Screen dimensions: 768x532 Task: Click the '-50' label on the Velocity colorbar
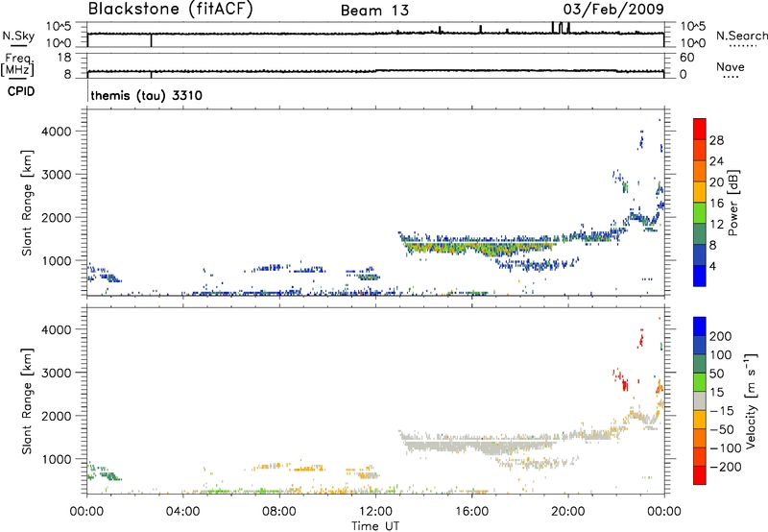722,429
